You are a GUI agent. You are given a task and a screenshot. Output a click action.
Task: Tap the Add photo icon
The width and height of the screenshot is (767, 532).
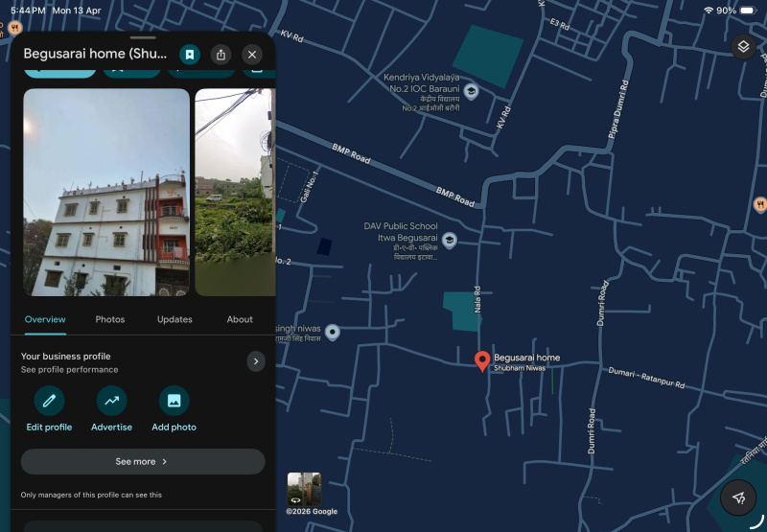click(174, 401)
